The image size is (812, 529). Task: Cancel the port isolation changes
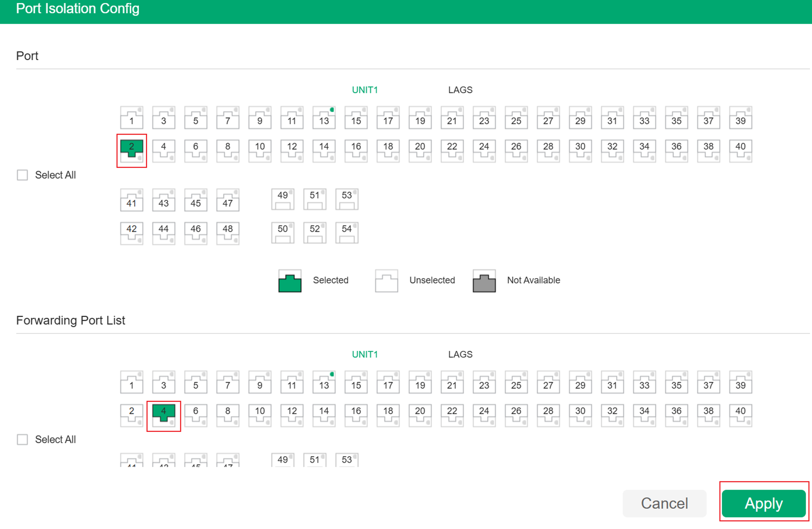(x=664, y=503)
